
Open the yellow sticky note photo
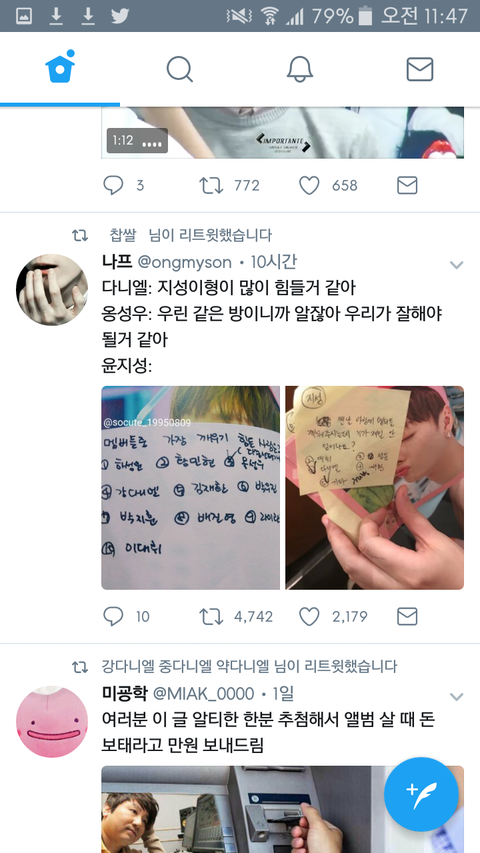click(374, 487)
